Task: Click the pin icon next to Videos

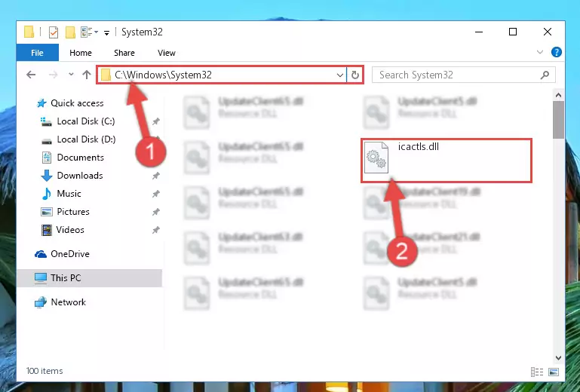Action: point(156,230)
